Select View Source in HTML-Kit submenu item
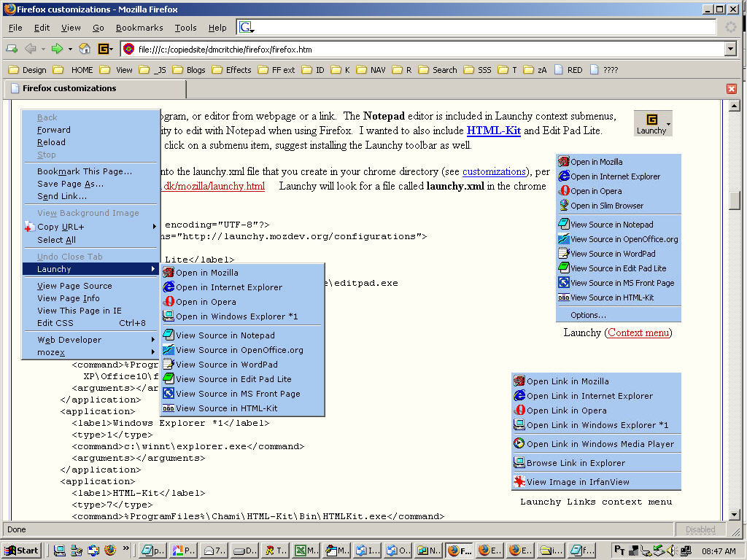Image resolution: width=747 pixels, height=560 pixels. pyautogui.click(x=242, y=408)
